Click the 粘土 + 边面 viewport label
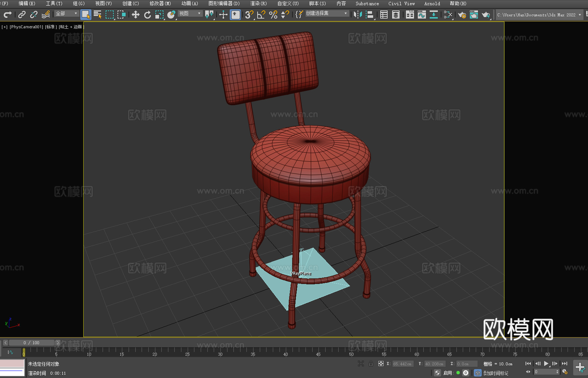This screenshot has height=378, width=588. (71, 27)
